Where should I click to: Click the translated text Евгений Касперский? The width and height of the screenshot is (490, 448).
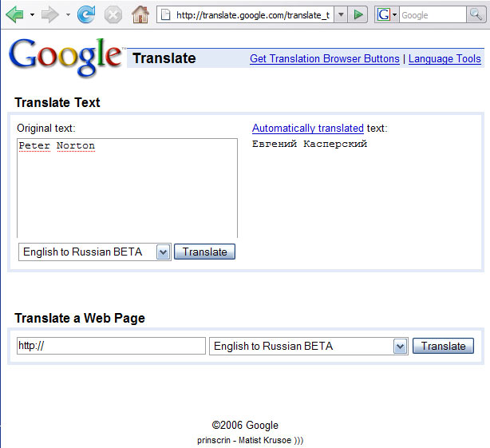point(310,144)
